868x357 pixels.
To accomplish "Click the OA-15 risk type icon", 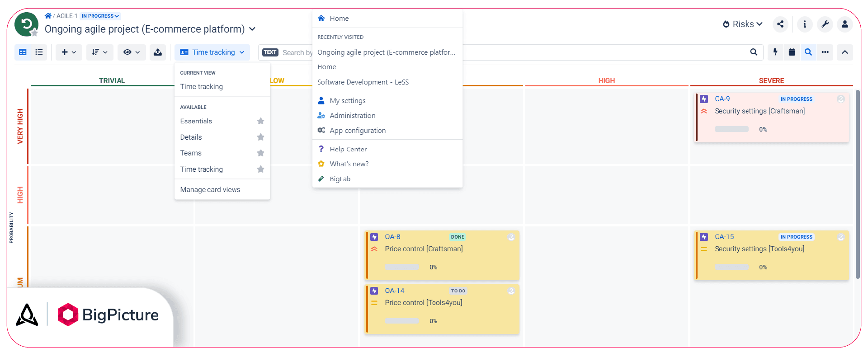I will (x=704, y=237).
